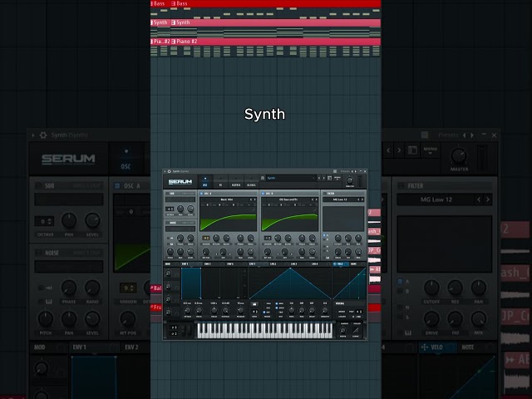Toggle filter routing A checkbox

(324, 235)
